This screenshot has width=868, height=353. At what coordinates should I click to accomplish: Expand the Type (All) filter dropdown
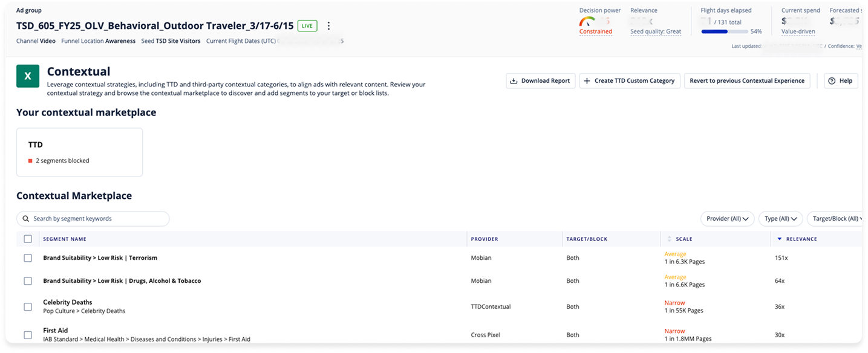(780, 218)
